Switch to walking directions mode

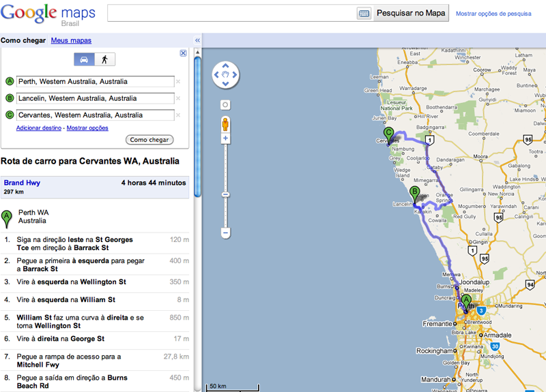[104, 59]
